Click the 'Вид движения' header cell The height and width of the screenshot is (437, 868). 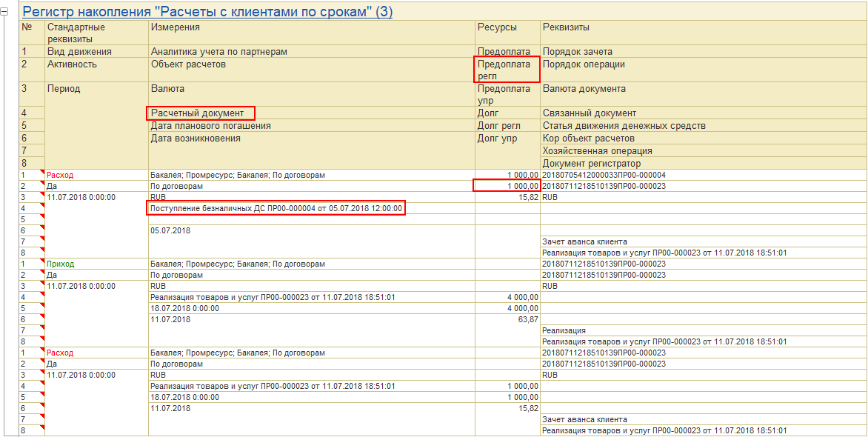pos(96,52)
